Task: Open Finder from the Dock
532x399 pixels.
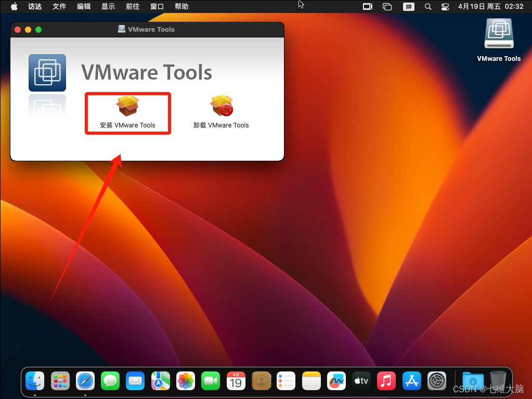Action: point(35,381)
